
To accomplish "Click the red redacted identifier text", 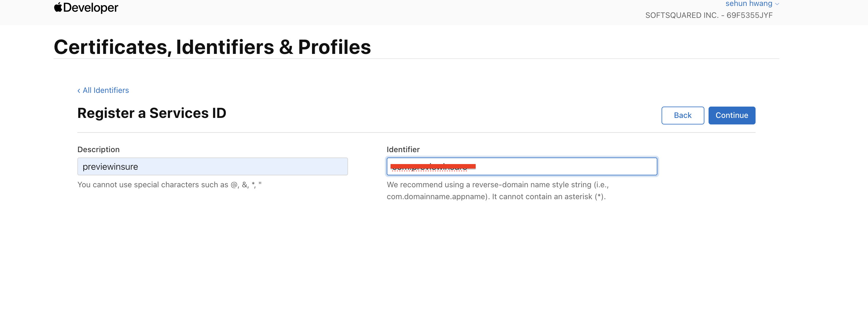I will point(433,166).
